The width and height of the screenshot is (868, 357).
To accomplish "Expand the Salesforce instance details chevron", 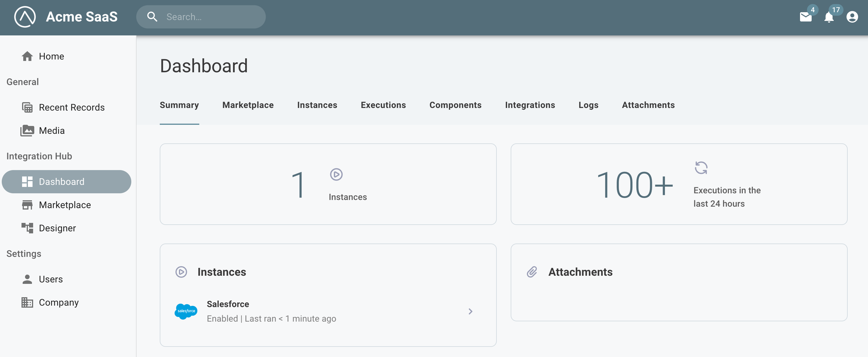I will pos(471,311).
